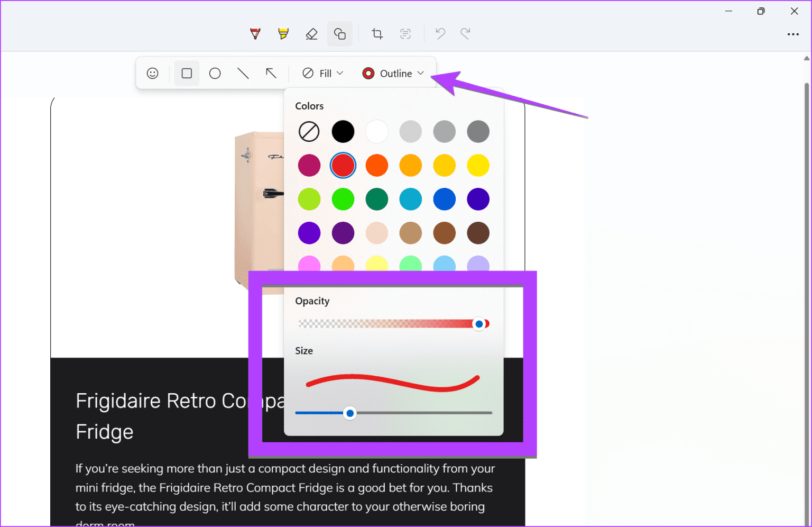Pick the violet color swatch

309,233
